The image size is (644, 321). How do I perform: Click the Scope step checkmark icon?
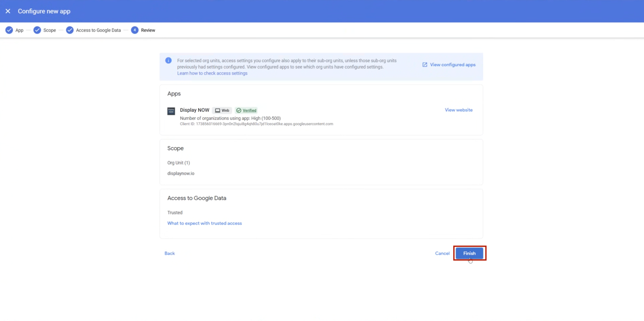(x=37, y=30)
